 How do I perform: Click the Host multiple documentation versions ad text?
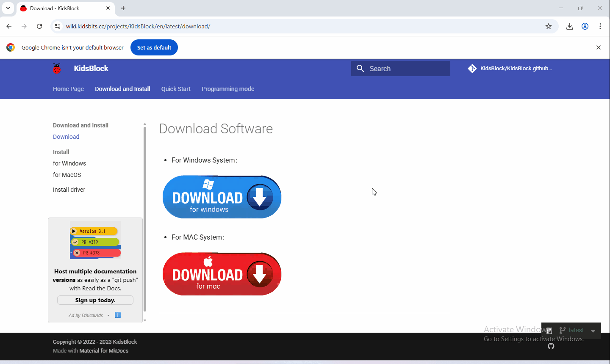pyautogui.click(x=95, y=280)
